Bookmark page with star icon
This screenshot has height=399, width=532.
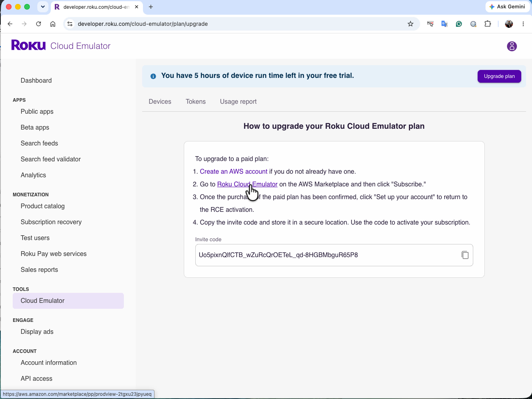[411, 24]
